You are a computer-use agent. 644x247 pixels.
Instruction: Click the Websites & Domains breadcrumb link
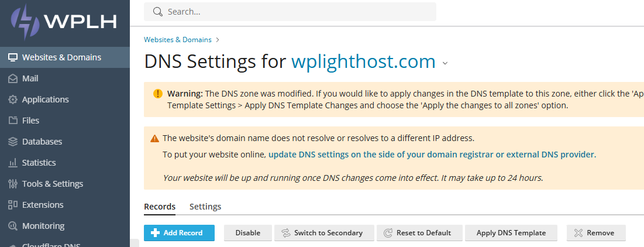click(x=178, y=40)
